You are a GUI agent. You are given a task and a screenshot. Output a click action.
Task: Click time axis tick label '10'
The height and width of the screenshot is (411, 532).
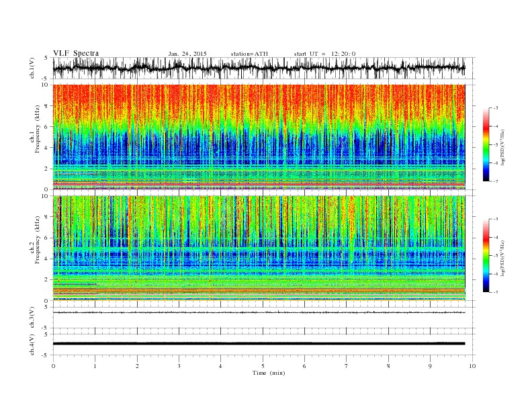point(472,366)
